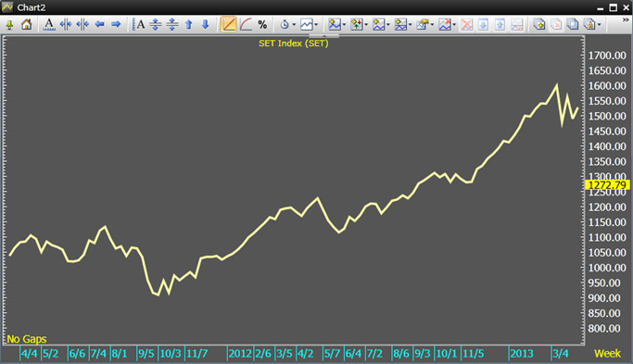This screenshot has height=364, width=633.
Task: Click the blue right arrow scroll icon
Action: 116,25
